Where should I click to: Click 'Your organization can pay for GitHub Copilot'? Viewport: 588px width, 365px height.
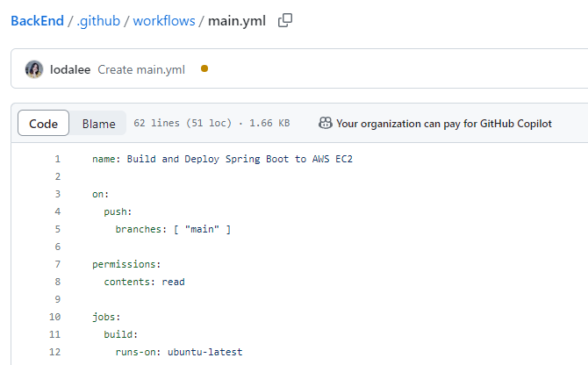click(444, 124)
